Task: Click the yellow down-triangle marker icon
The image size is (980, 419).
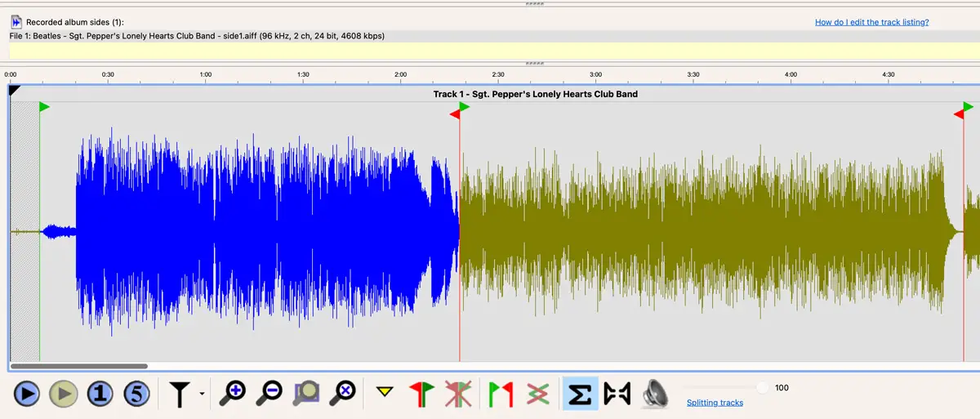Action: pyautogui.click(x=385, y=393)
